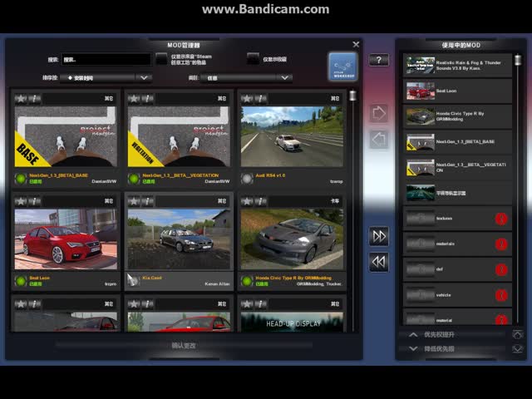Screen dimensions: 532x399
Task: Click the search input field
Action: [x=106, y=60]
